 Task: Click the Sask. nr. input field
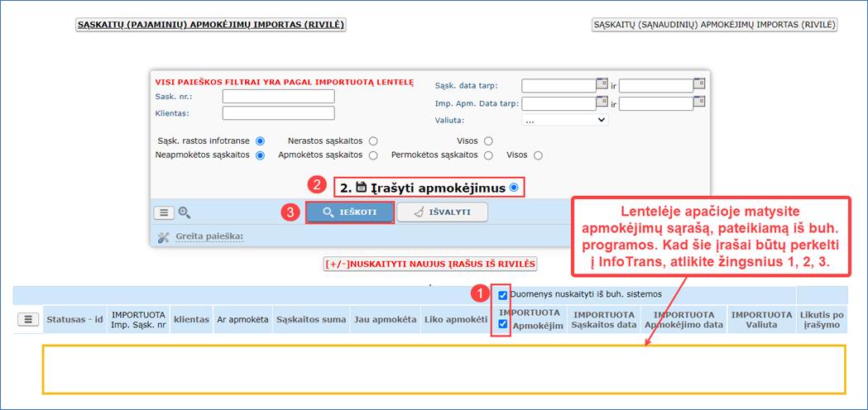(279, 96)
